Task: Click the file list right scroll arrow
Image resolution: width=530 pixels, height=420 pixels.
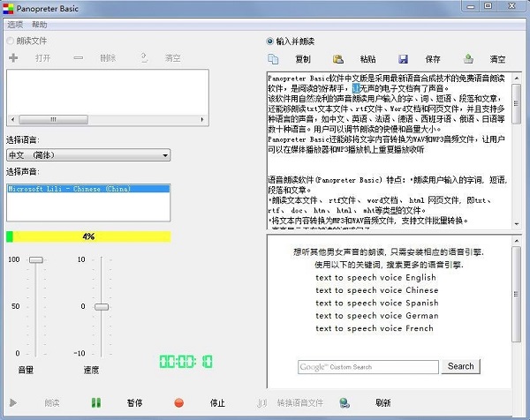Action: [202, 119]
